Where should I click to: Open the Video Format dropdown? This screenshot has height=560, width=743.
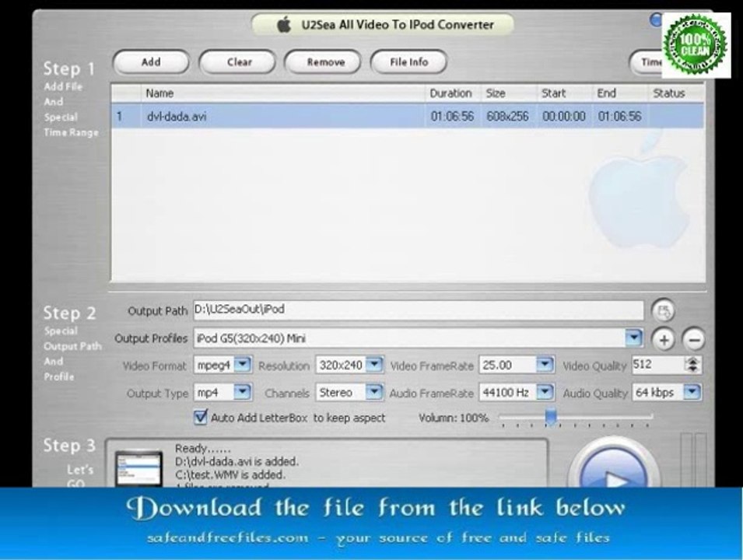[243, 365]
